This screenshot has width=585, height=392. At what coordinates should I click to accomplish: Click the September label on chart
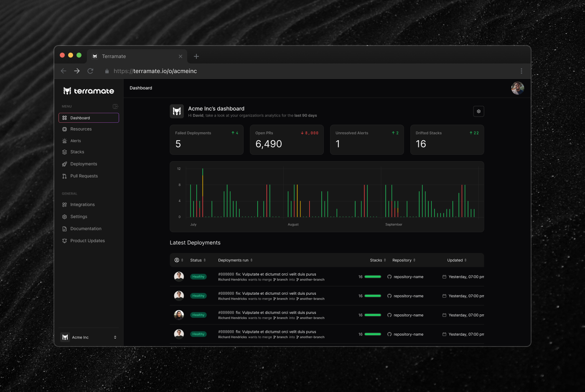click(x=394, y=225)
